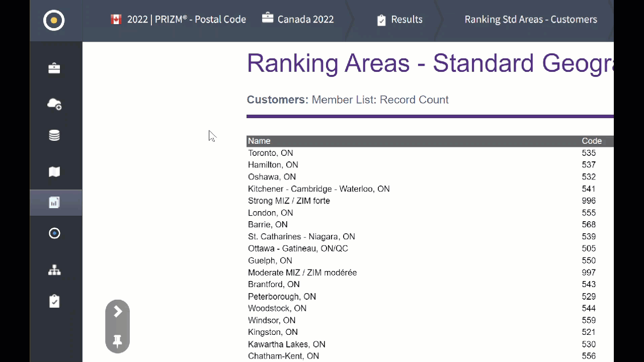Open the hierarchy tree sidebar icon
This screenshot has height=362, width=644.
(x=54, y=270)
